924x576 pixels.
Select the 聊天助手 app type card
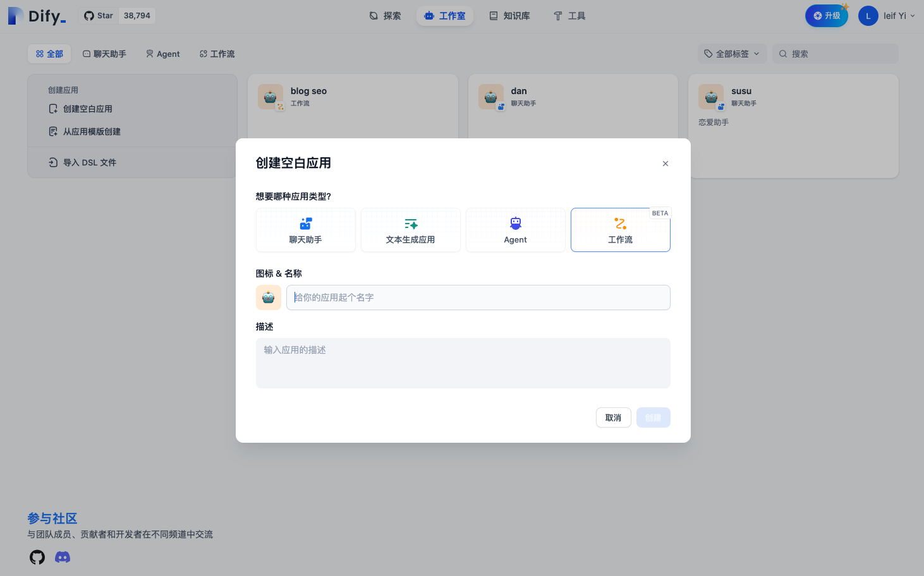click(x=306, y=230)
